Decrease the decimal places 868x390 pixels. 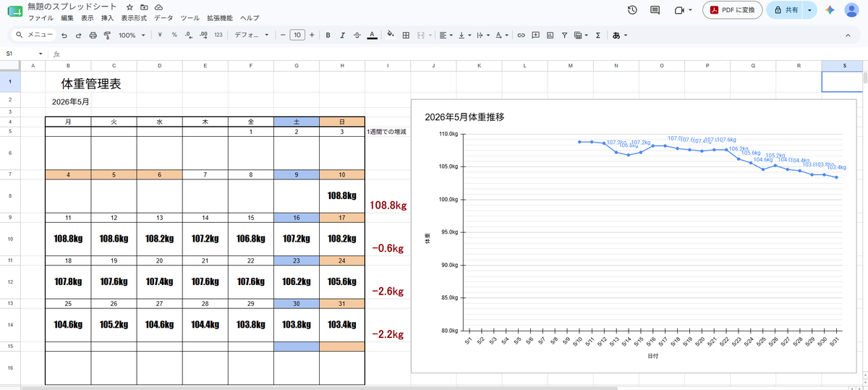[x=188, y=35]
